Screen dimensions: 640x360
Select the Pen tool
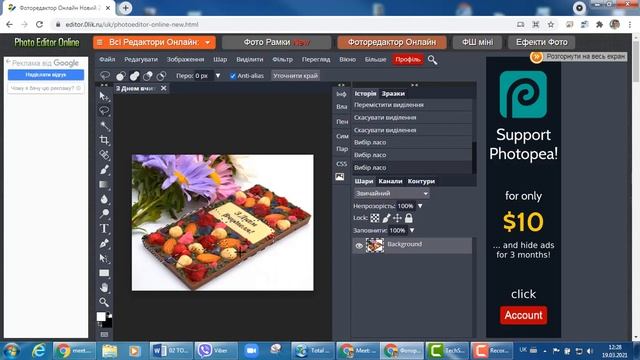tap(104, 243)
